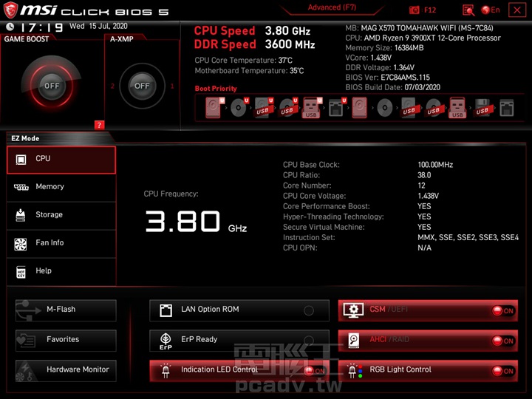This screenshot has width=532, height=399.
Task: Open the Fan Info tab
Action: click(61, 244)
